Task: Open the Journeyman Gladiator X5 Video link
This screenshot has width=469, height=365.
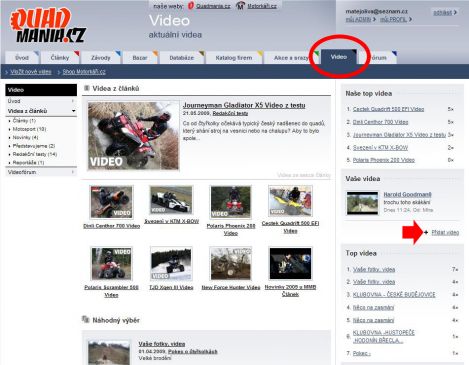Action: [x=244, y=105]
